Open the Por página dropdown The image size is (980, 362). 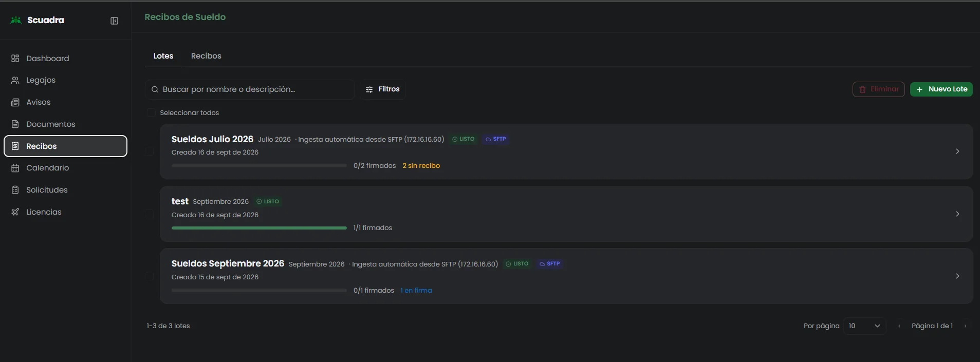point(865,326)
